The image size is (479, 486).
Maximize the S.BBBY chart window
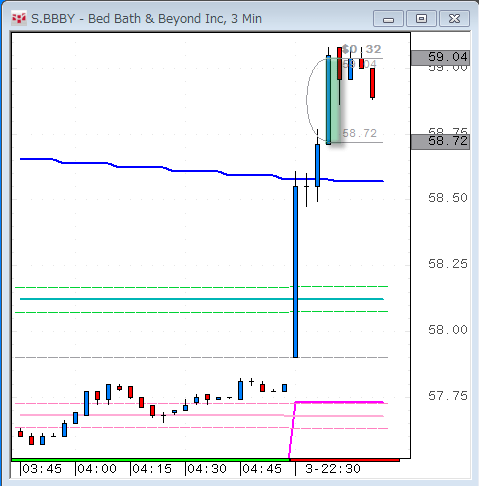point(421,19)
